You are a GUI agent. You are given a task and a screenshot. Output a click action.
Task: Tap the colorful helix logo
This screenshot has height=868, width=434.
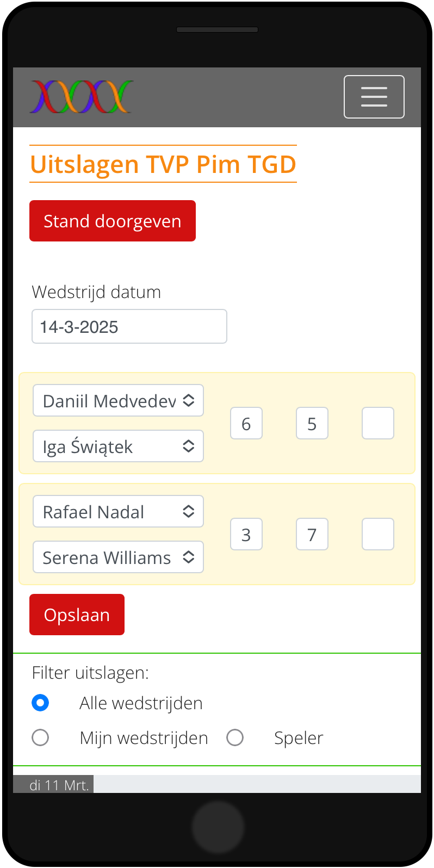(x=82, y=97)
